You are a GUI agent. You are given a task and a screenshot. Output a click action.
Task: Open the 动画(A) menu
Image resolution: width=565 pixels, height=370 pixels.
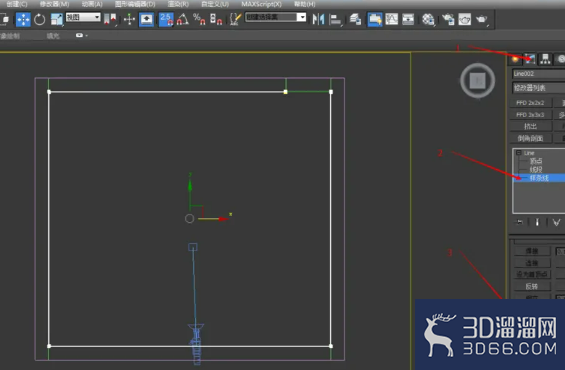tap(92, 4)
